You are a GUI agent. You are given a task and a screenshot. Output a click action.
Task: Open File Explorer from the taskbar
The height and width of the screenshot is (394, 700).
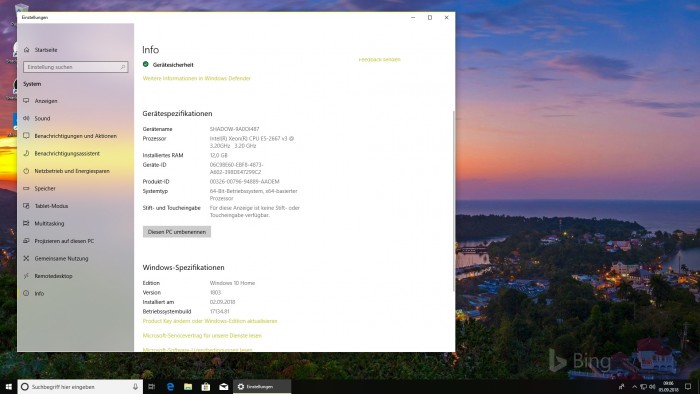pyautogui.click(x=188, y=387)
